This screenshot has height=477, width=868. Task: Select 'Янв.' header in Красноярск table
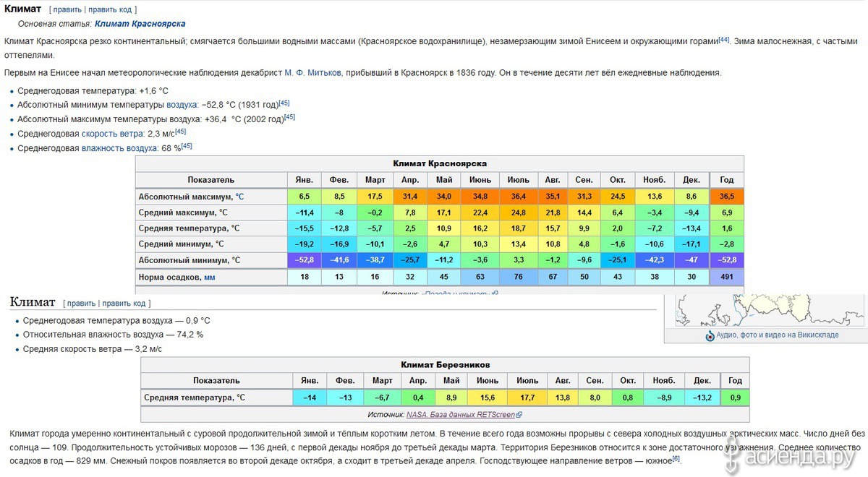tap(305, 180)
